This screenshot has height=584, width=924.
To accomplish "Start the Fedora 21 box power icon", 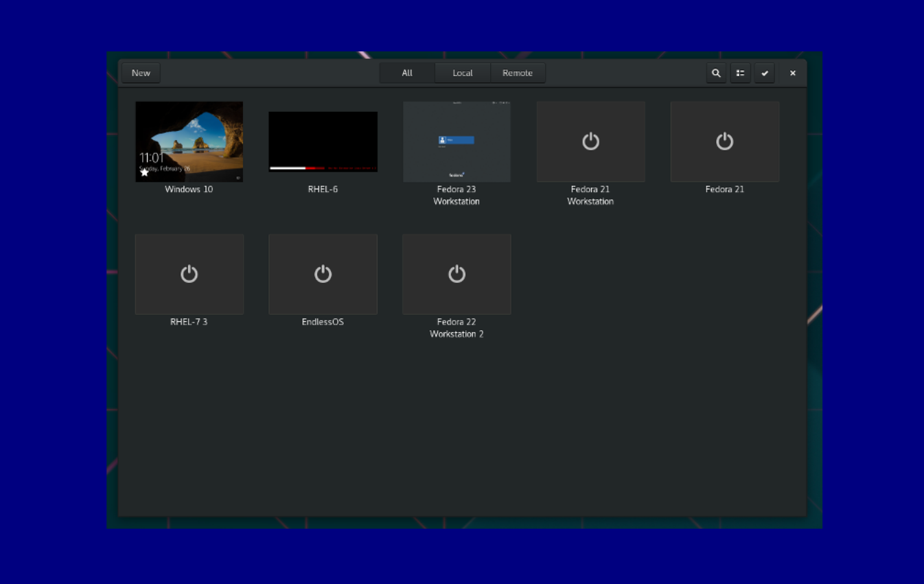I will point(724,141).
